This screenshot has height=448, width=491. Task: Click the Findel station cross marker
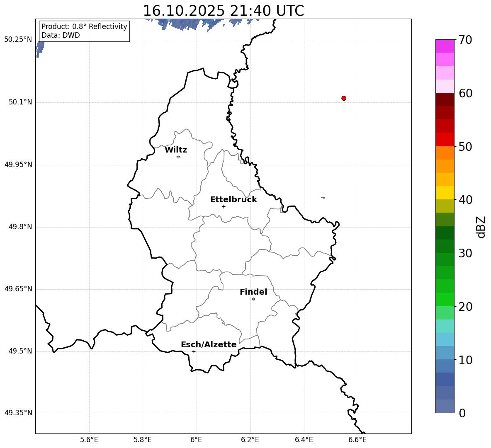click(x=253, y=299)
